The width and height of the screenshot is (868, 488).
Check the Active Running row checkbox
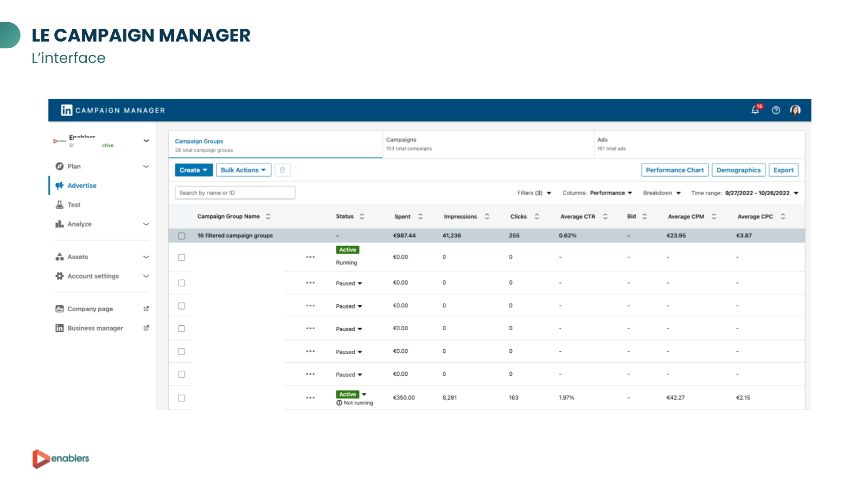182,258
